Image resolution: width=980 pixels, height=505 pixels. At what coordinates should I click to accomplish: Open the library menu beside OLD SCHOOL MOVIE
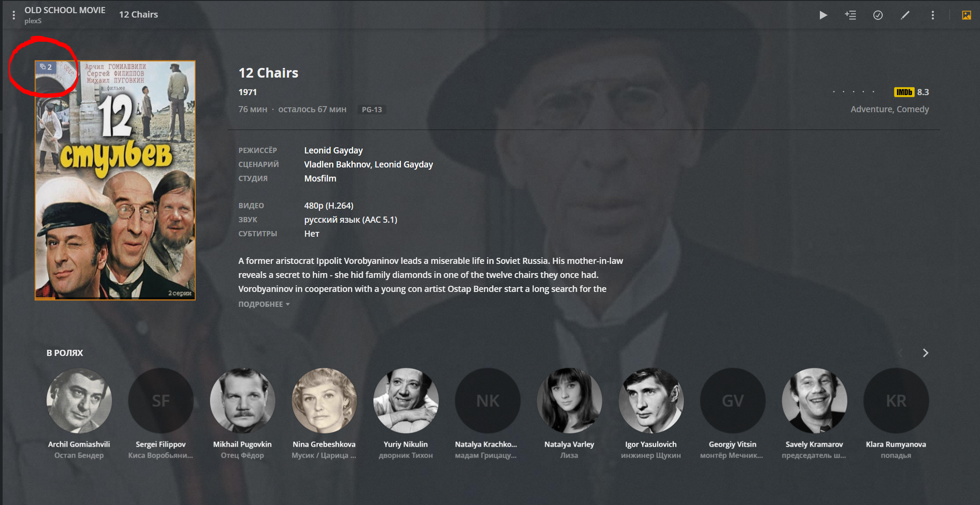14,15
